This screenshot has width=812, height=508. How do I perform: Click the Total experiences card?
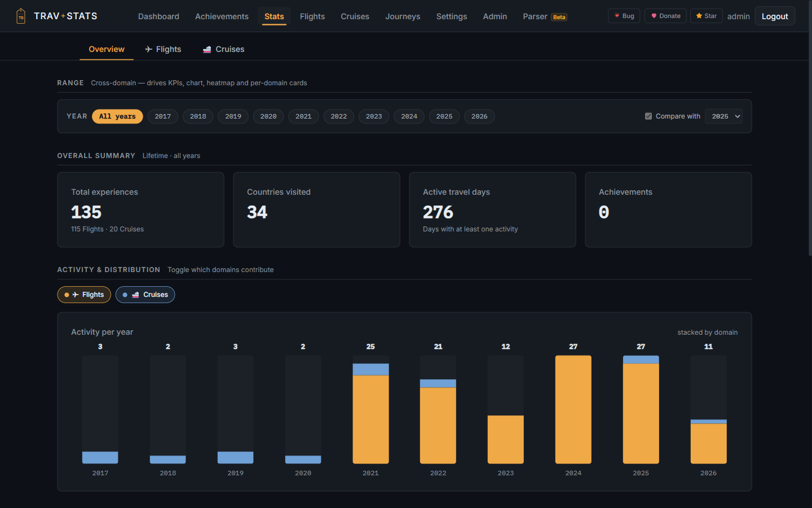141,210
